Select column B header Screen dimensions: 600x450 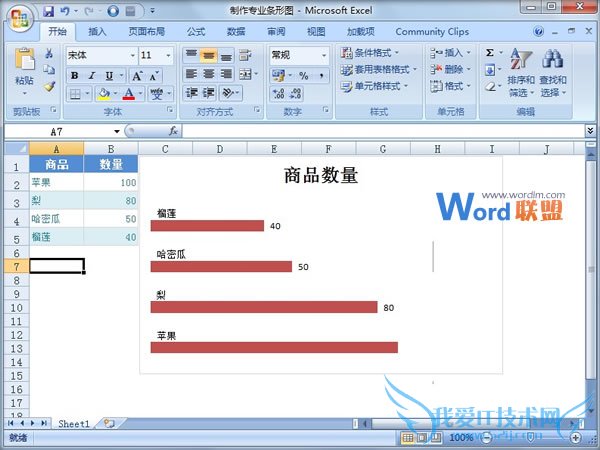tap(111, 148)
